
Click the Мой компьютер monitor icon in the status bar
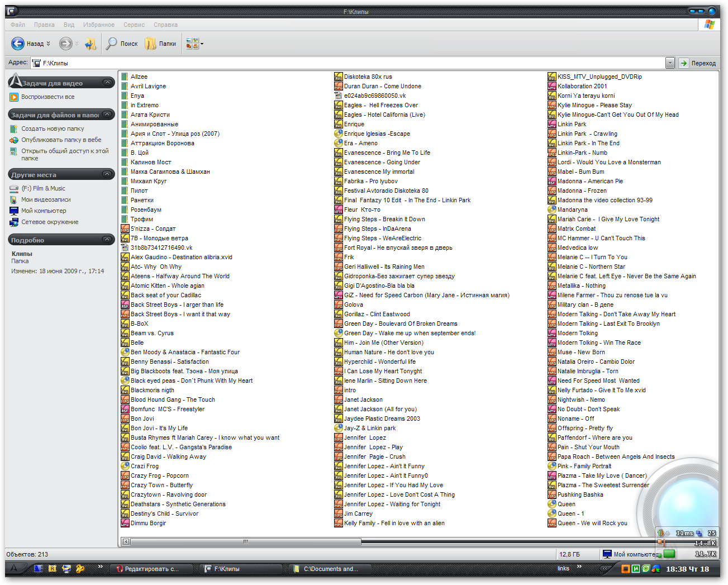click(607, 554)
